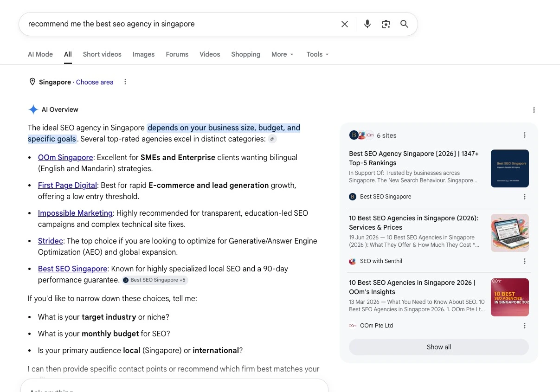Open the options menu beside Choose area

click(125, 82)
